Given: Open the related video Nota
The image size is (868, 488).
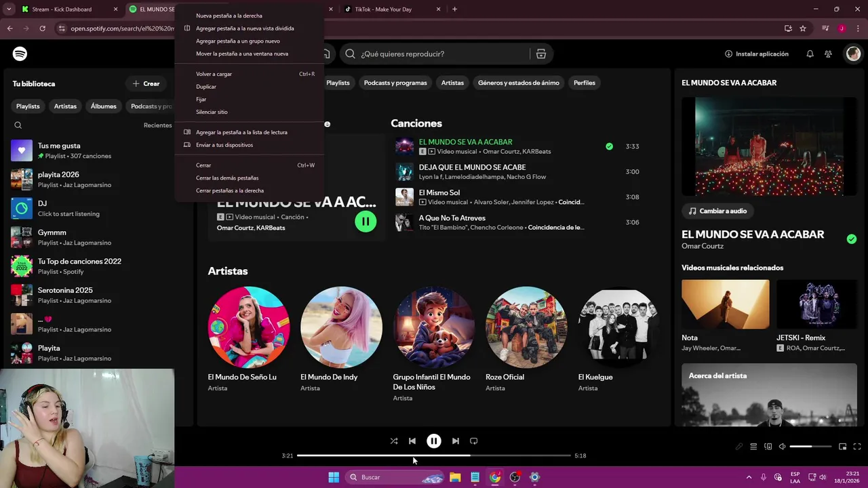Looking at the screenshot, I should pyautogui.click(x=726, y=315).
